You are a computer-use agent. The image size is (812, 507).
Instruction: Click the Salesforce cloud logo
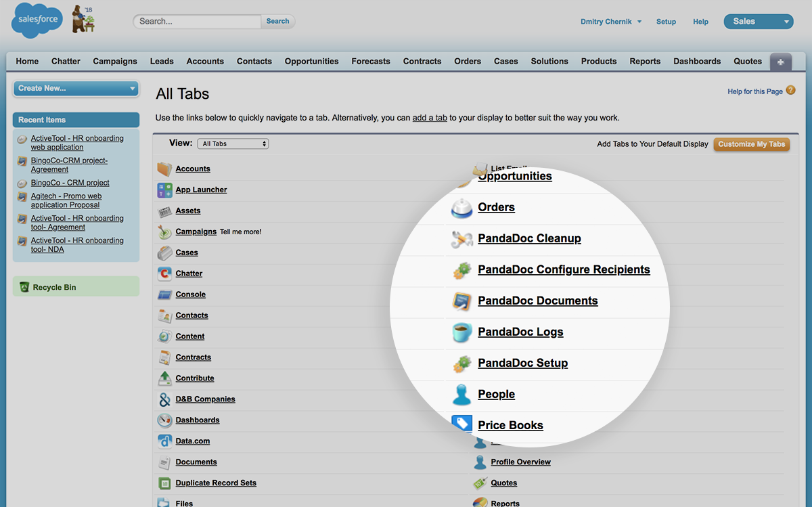pos(37,20)
